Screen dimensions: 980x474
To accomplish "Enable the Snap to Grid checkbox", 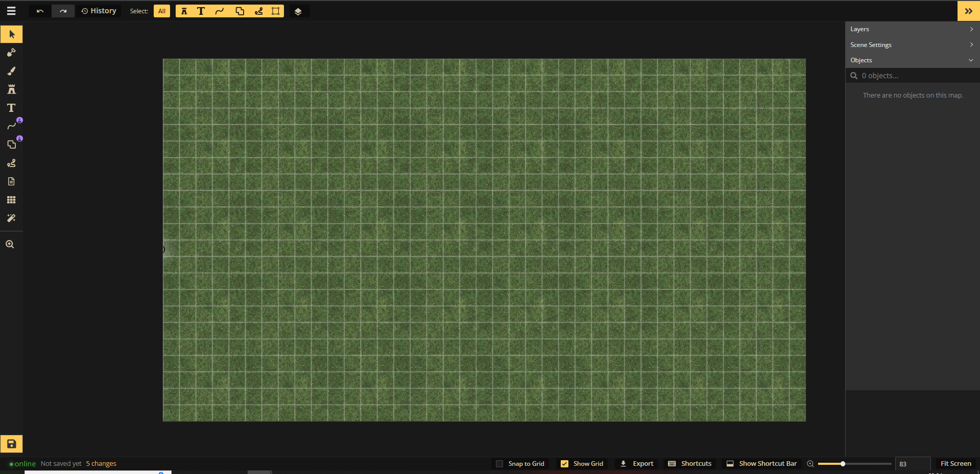I will (499, 464).
